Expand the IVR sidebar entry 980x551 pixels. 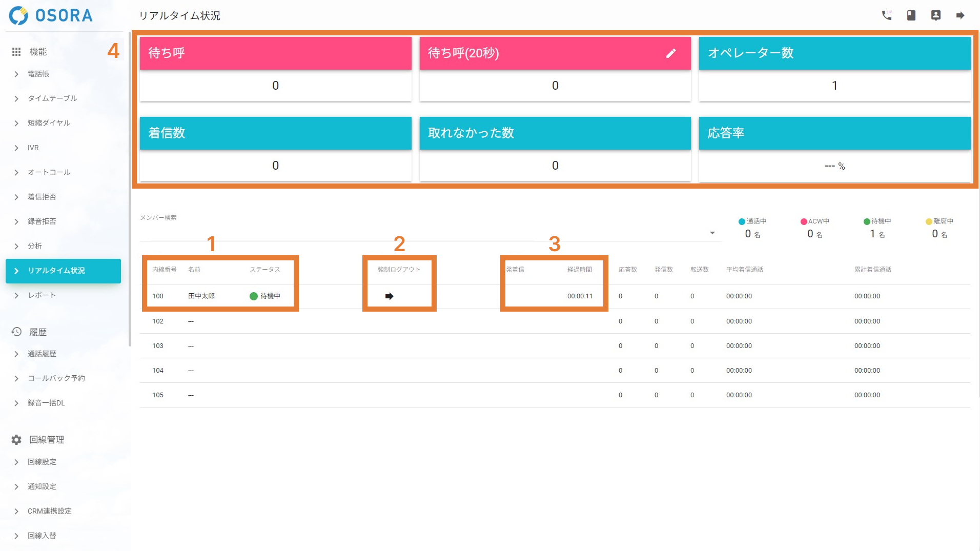[33, 148]
